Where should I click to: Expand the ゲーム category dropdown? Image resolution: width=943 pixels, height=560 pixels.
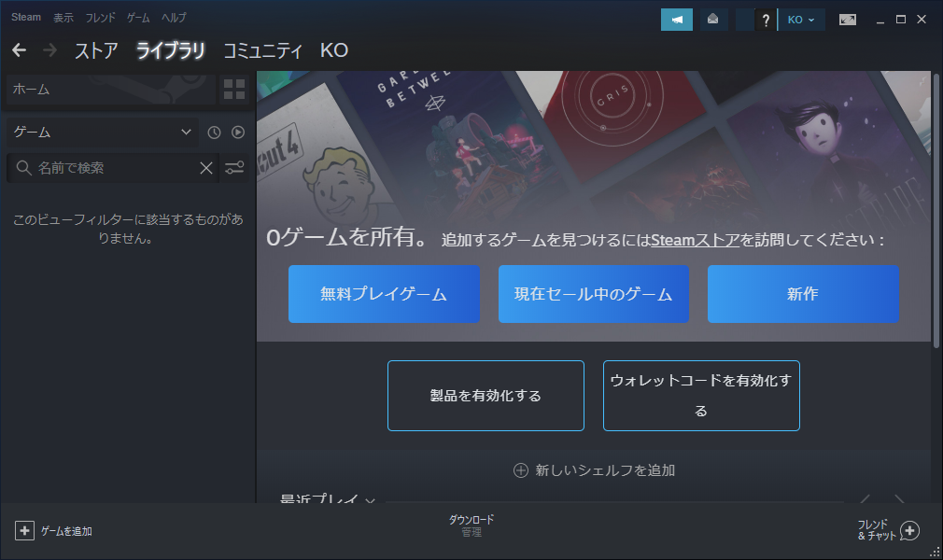[185, 133]
